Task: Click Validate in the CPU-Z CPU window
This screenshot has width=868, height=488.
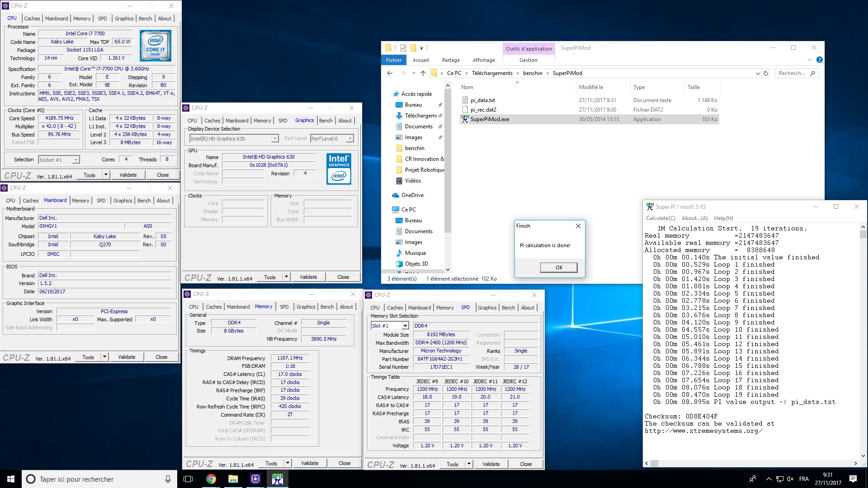Action: coord(128,175)
